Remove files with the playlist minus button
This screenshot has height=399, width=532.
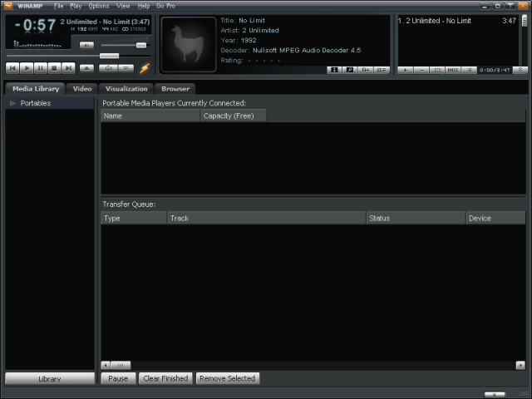coord(421,70)
